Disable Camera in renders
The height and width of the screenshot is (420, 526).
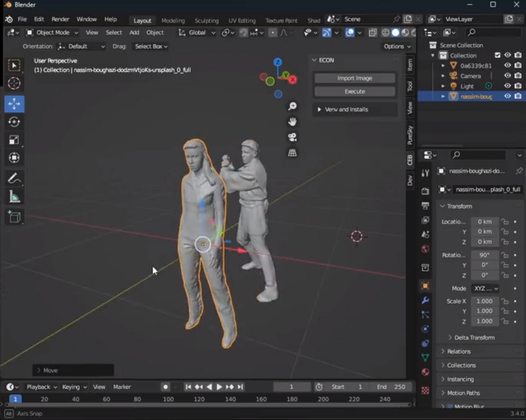coord(518,76)
